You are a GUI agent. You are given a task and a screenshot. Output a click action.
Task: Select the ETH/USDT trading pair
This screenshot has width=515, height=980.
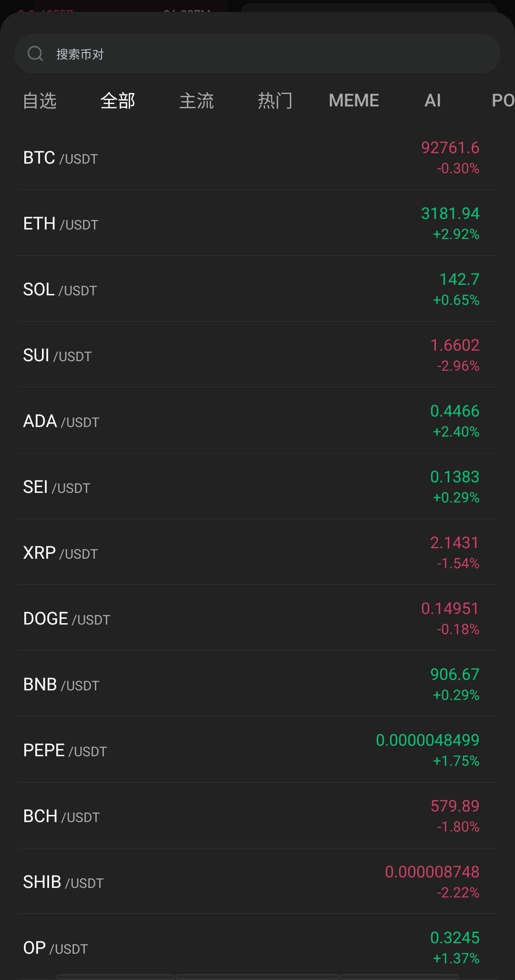pos(257,223)
